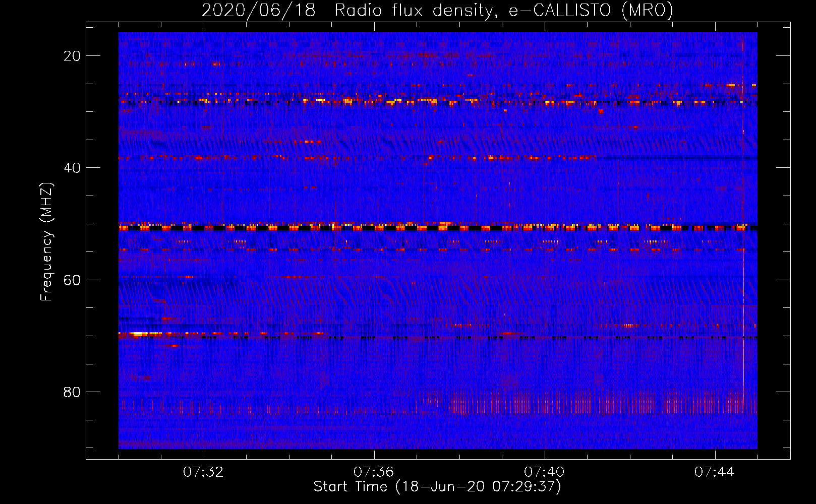Click the 40 MHz frequency tick label
This screenshot has height=504, width=816.
72,168
